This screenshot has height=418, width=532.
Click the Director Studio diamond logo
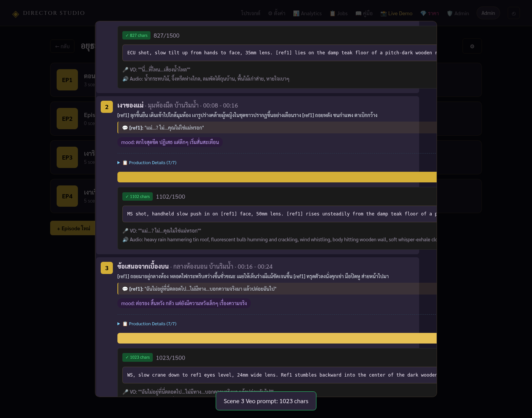point(16,14)
